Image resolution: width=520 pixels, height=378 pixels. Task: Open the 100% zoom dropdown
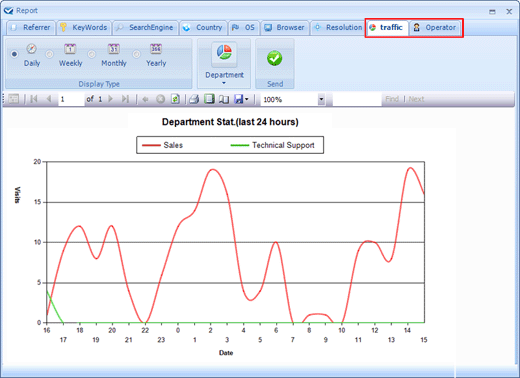321,99
